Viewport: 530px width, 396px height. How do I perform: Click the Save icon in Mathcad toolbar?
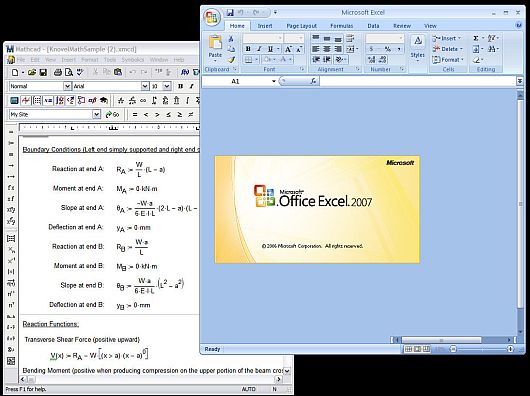[43, 72]
